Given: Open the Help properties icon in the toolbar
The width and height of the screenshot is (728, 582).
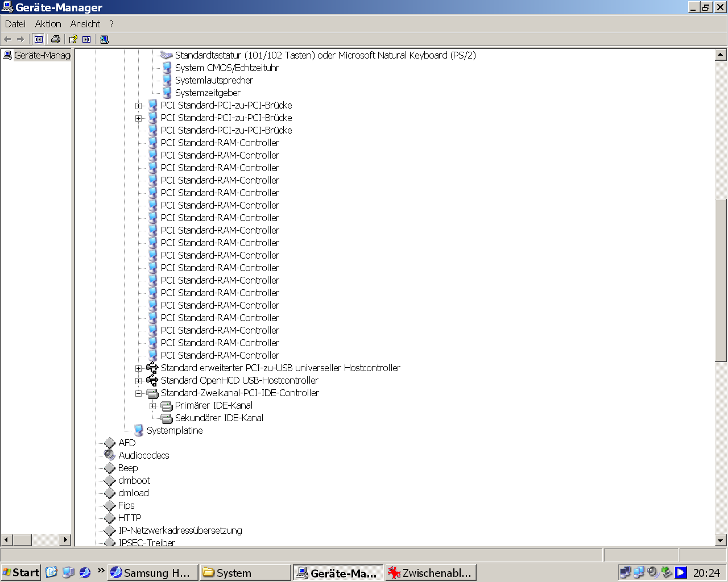Looking at the screenshot, I should 72,39.
